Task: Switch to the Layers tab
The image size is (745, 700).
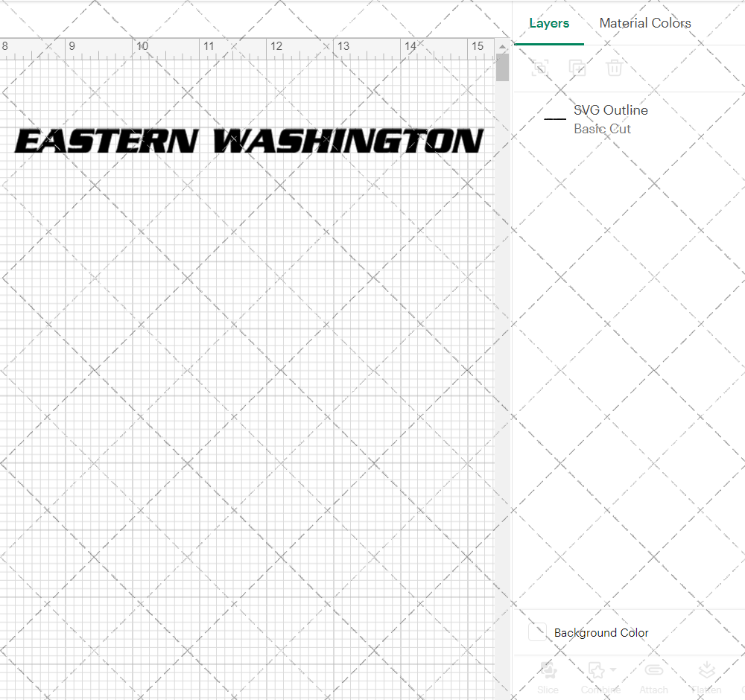Action: click(549, 23)
